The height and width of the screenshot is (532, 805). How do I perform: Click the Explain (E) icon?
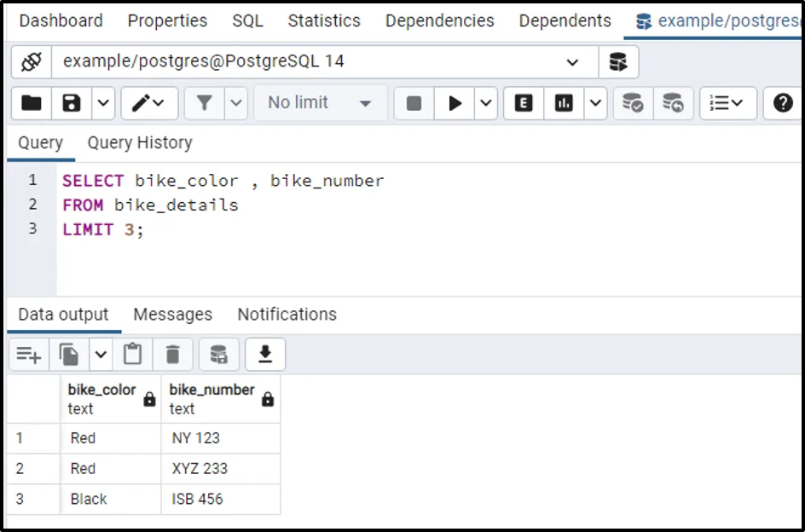click(524, 103)
